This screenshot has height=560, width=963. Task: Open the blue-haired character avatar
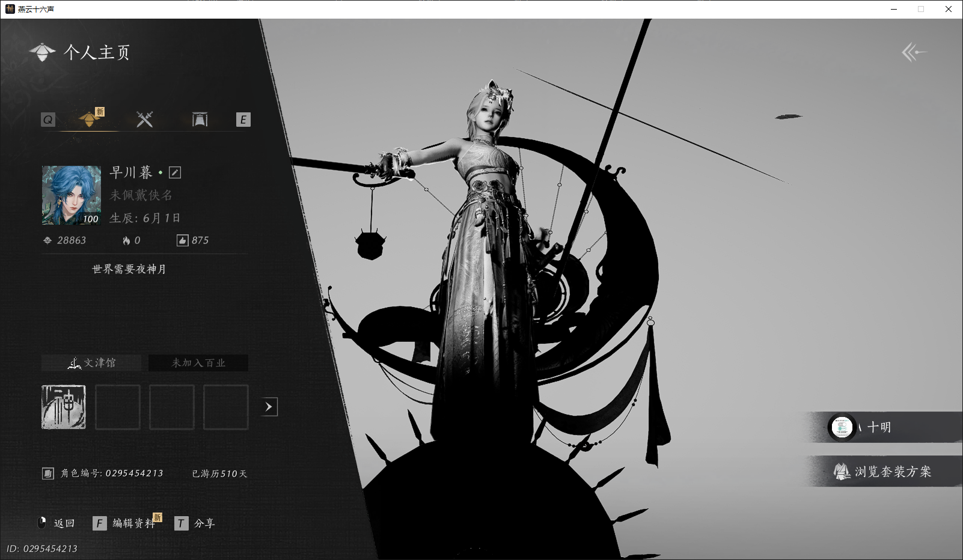[x=72, y=195]
